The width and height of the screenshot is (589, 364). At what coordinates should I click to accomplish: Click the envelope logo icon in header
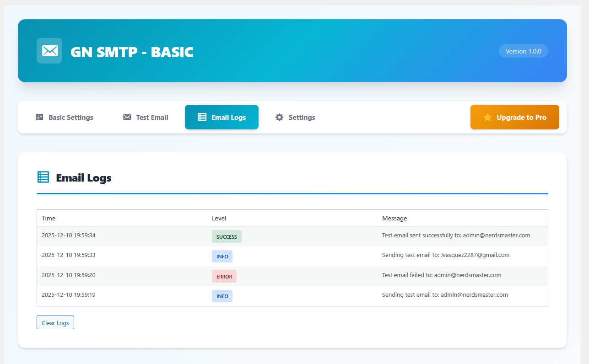(x=49, y=50)
